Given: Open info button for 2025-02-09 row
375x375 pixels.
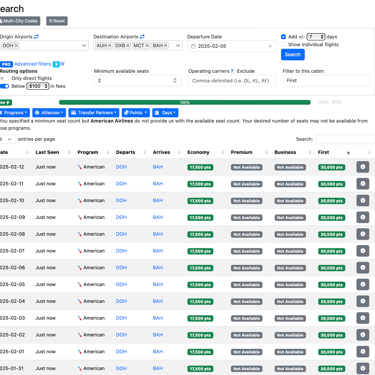Looking at the screenshot, I should [x=363, y=217].
